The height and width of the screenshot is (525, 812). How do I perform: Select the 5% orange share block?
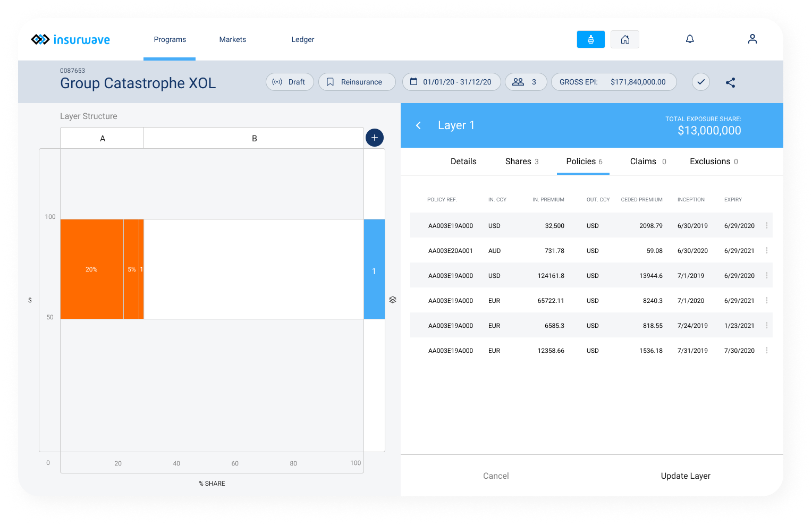tap(131, 269)
